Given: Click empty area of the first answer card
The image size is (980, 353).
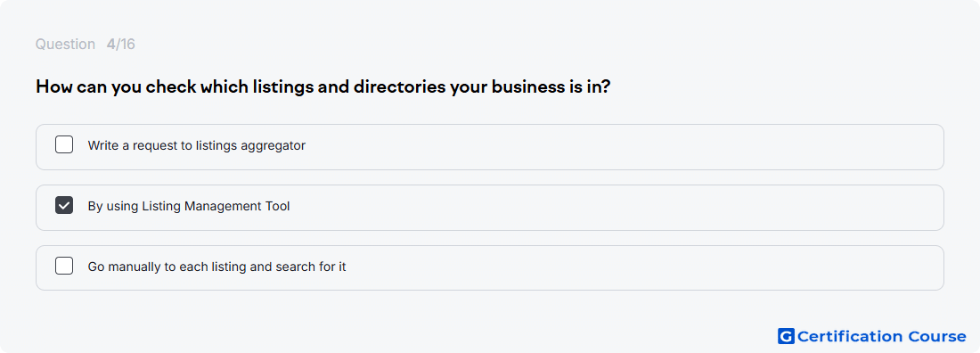Looking at the screenshot, I should (625, 147).
